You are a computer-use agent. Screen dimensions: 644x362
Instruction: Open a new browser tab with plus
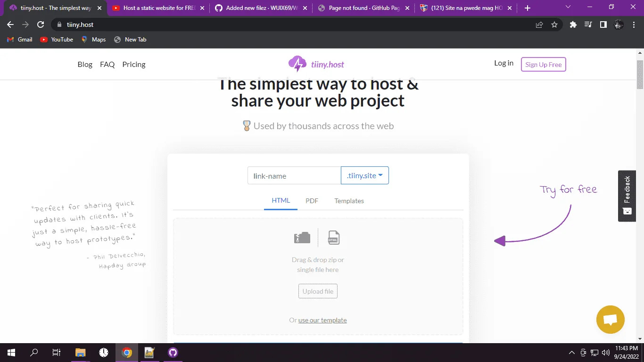528,8
